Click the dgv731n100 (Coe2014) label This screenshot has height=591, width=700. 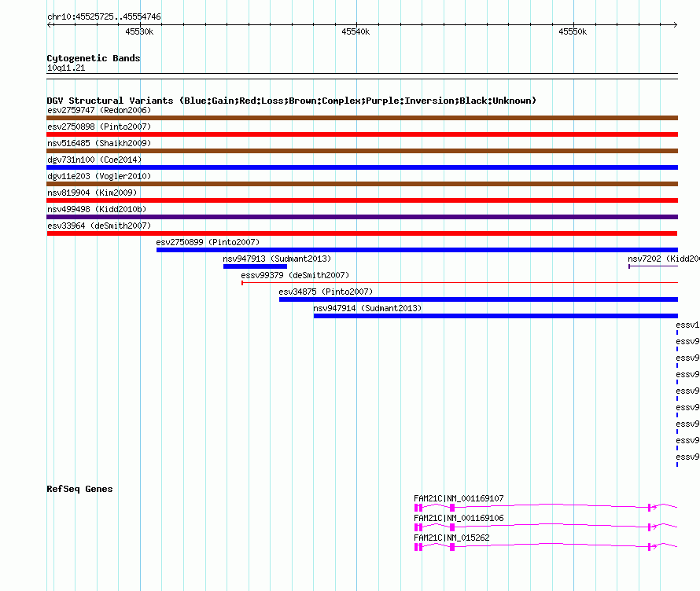(94, 160)
